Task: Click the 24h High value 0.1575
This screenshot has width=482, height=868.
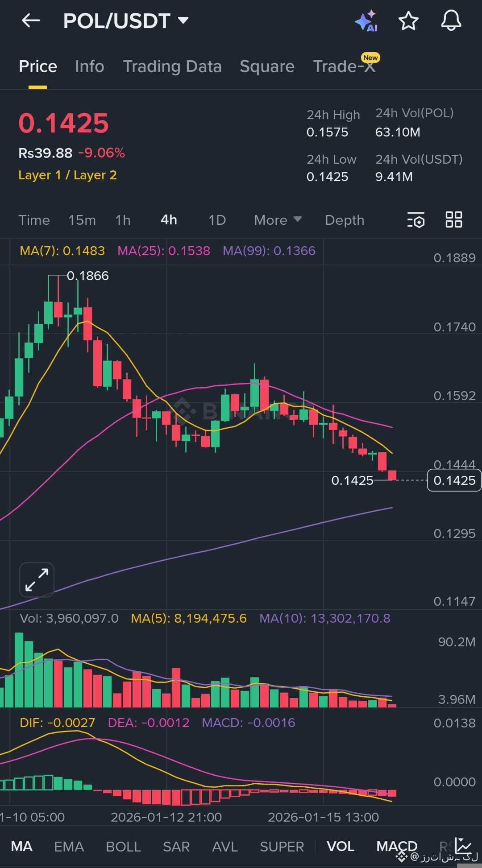Action: (327, 132)
